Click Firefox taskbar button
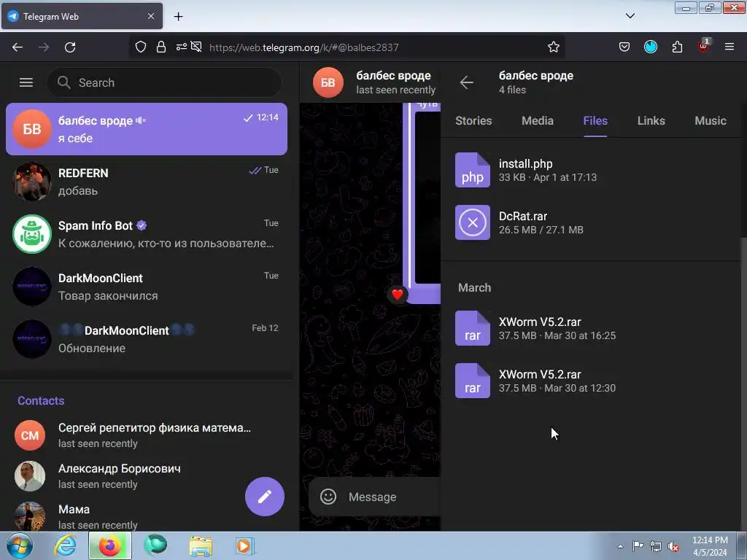 109,545
